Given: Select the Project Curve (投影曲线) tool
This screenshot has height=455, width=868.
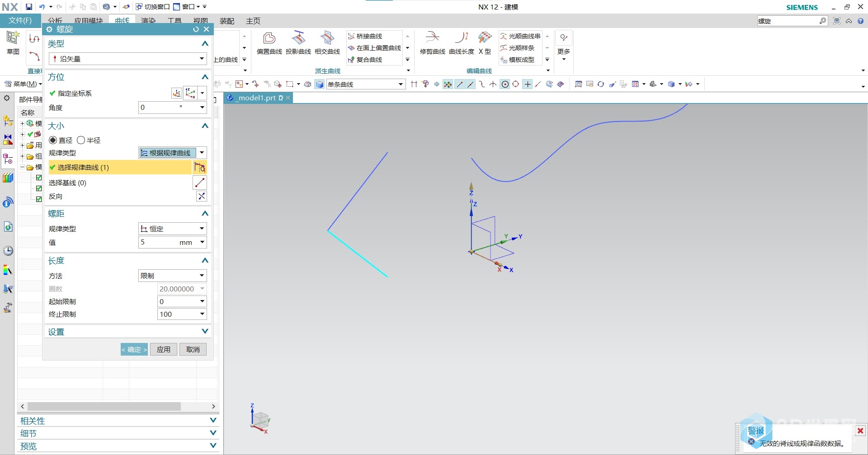Looking at the screenshot, I should point(298,43).
